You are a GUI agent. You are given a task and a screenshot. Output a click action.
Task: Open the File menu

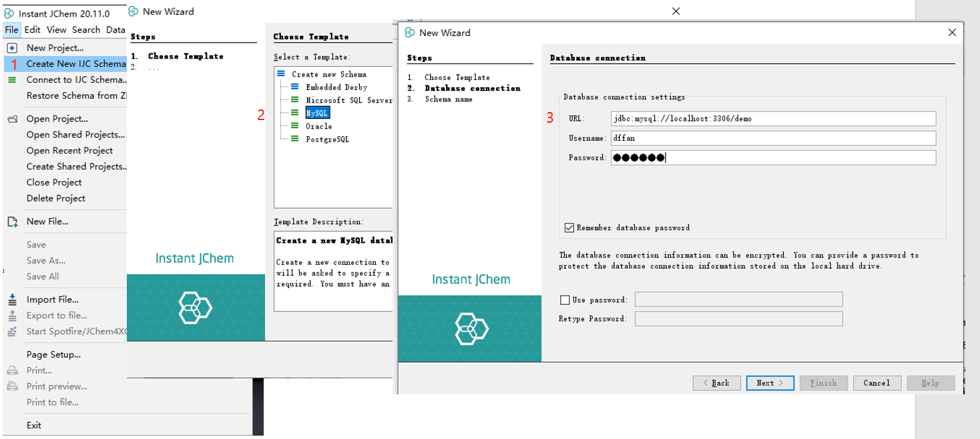pyautogui.click(x=12, y=30)
